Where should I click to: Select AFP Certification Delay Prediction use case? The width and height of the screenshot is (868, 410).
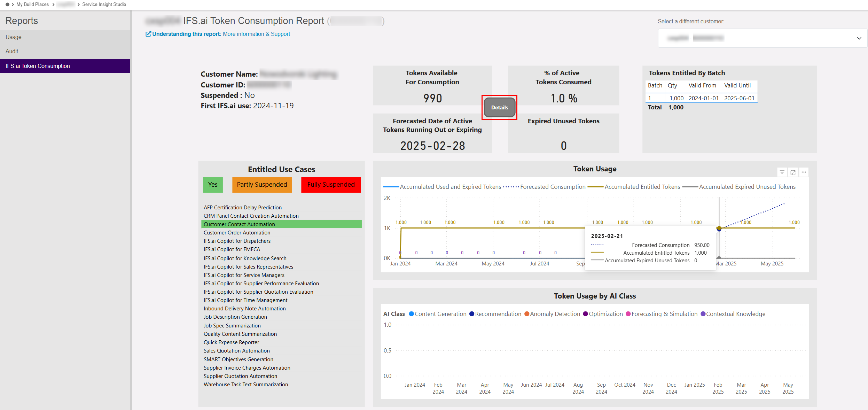(x=243, y=207)
